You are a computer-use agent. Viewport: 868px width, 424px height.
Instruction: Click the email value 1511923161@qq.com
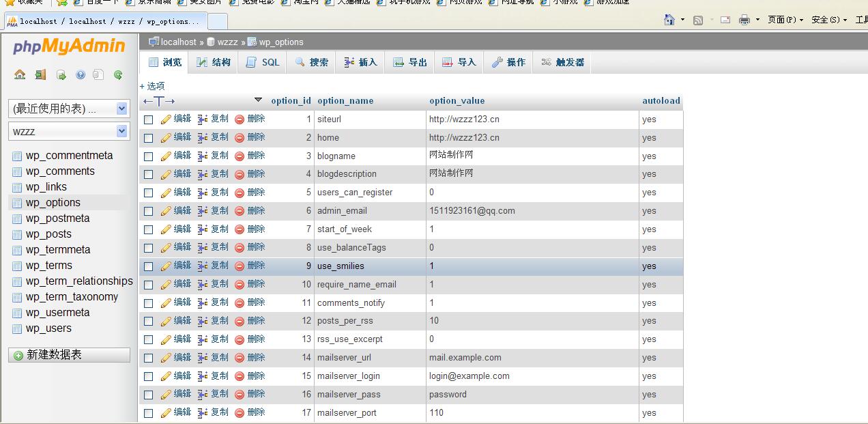(x=472, y=211)
